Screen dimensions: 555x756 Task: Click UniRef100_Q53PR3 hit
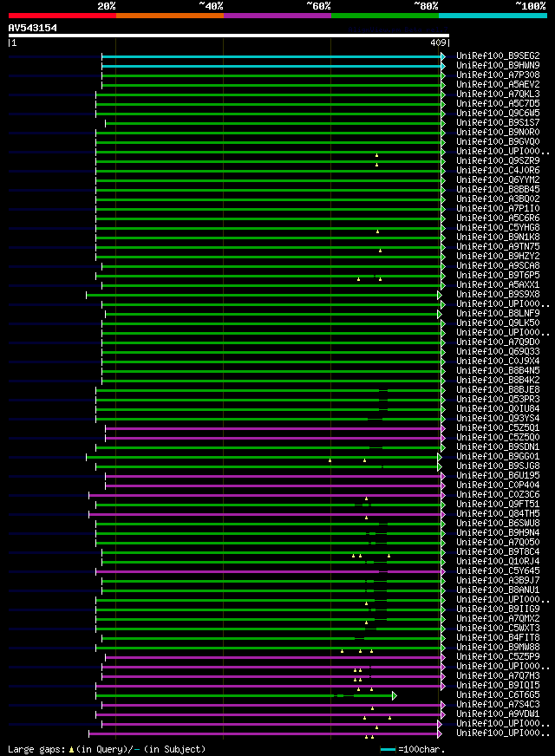(498, 399)
